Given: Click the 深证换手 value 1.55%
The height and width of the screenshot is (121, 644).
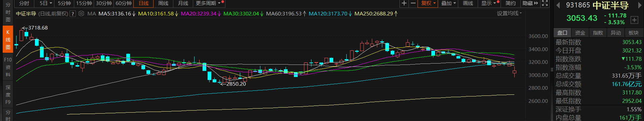Looking at the screenshot, I should (x=634, y=109).
